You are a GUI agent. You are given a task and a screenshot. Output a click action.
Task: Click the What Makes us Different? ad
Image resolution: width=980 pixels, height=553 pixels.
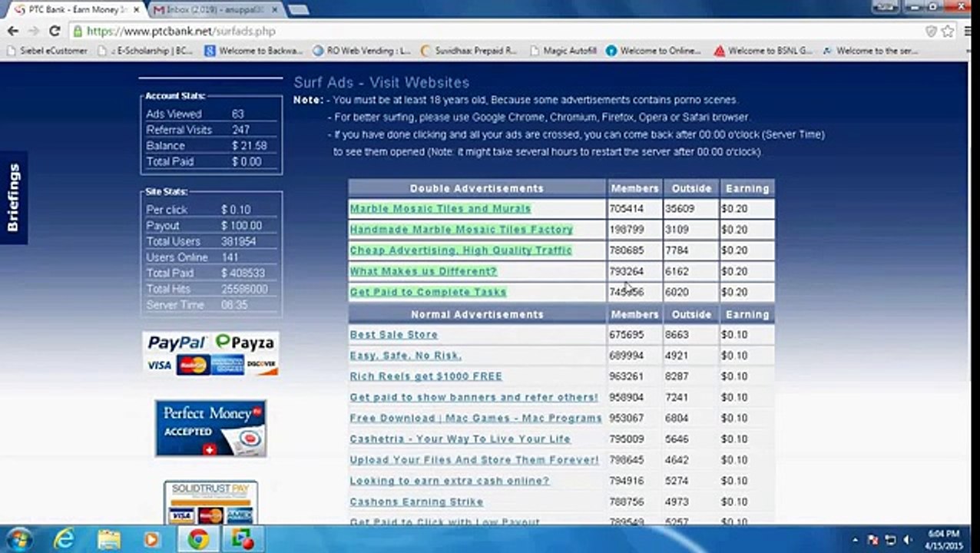click(x=423, y=271)
